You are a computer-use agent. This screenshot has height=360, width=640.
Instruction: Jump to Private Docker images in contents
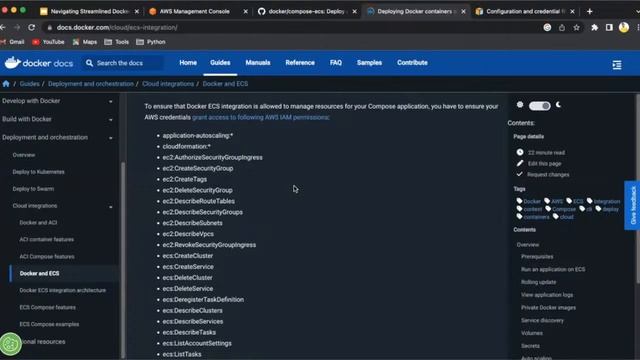[548, 307]
